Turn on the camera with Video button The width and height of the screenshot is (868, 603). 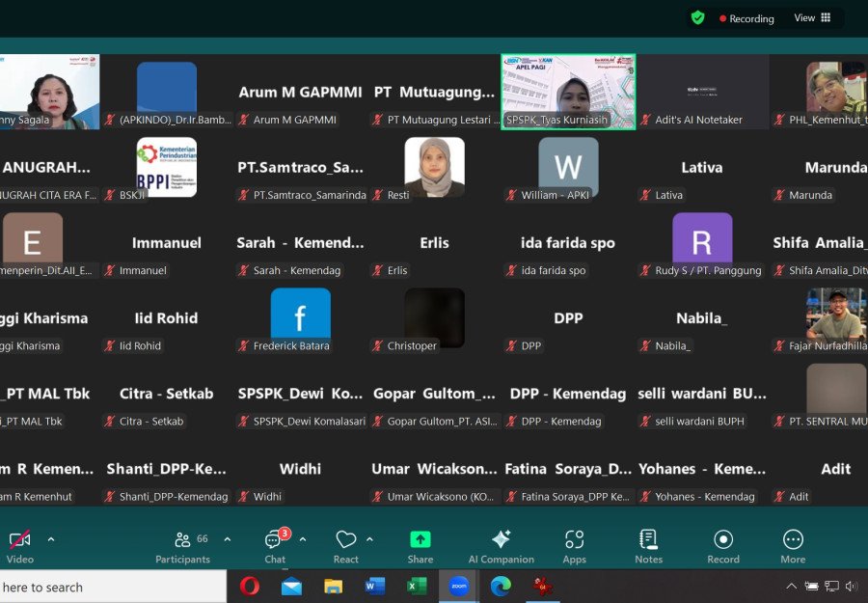pos(20,546)
